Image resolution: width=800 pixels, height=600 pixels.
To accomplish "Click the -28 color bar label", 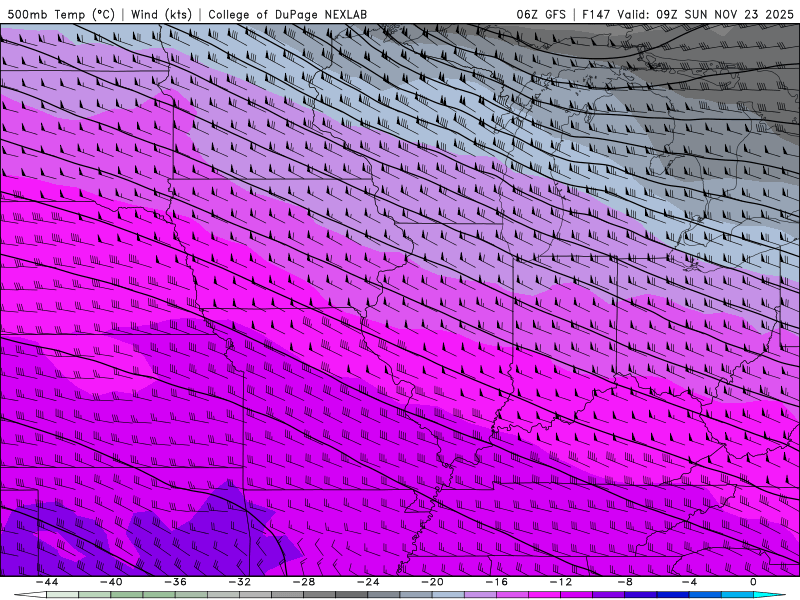I will (304, 582).
